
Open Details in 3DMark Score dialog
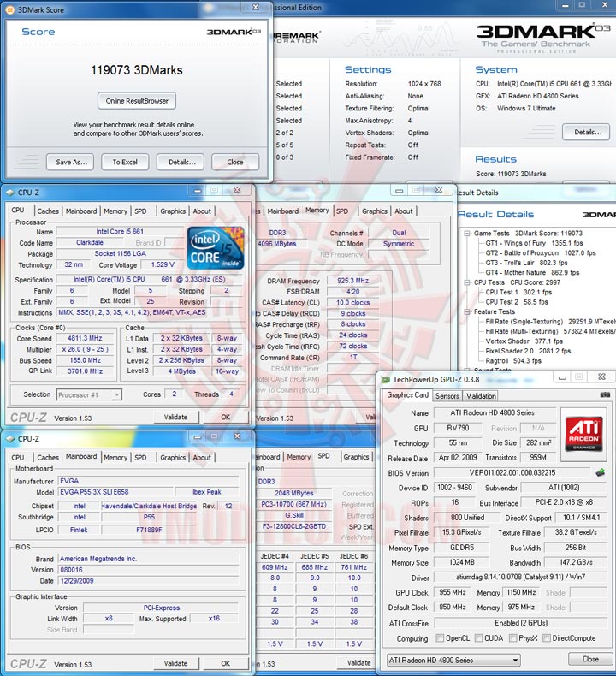click(181, 162)
